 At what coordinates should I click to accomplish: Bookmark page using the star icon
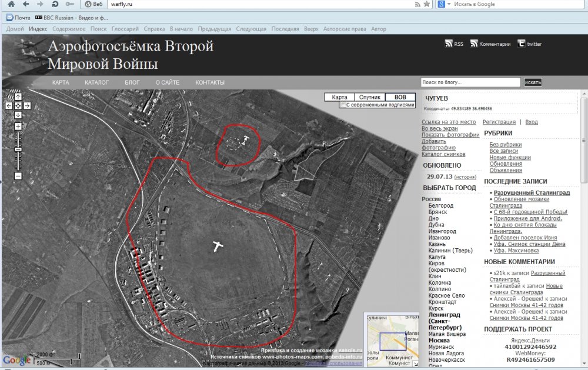(427, 4)
